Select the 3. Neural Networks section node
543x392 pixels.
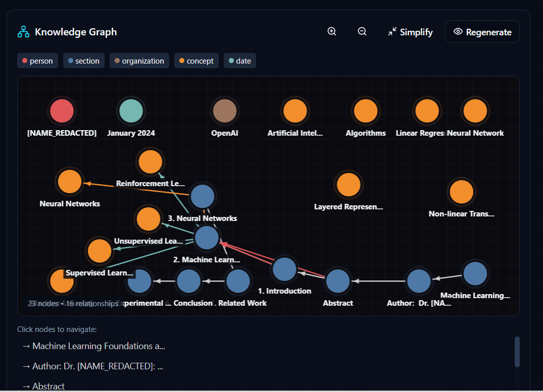(x=203, y=196)
